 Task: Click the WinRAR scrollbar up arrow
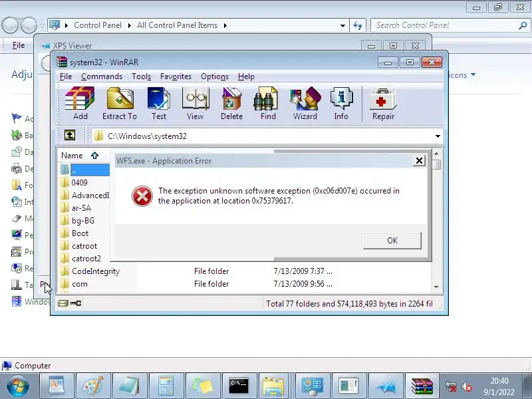437,154
